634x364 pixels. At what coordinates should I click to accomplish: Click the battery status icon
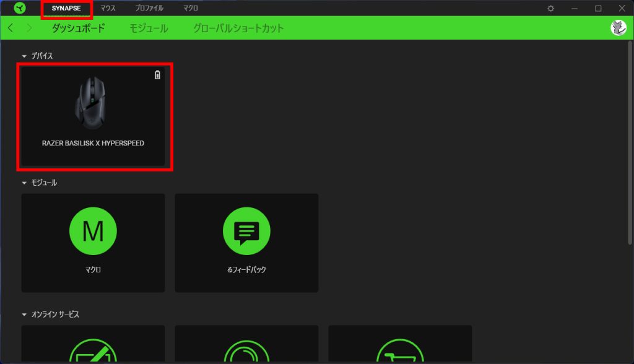point(157,75)
